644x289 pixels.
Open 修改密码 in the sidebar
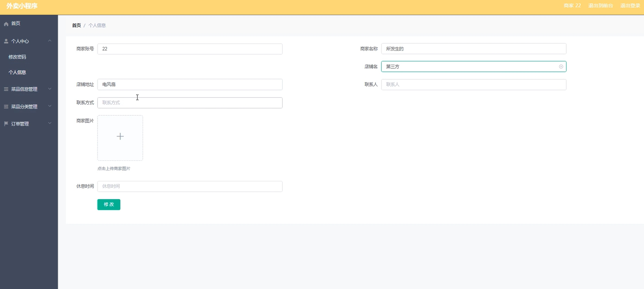point(17,57)
